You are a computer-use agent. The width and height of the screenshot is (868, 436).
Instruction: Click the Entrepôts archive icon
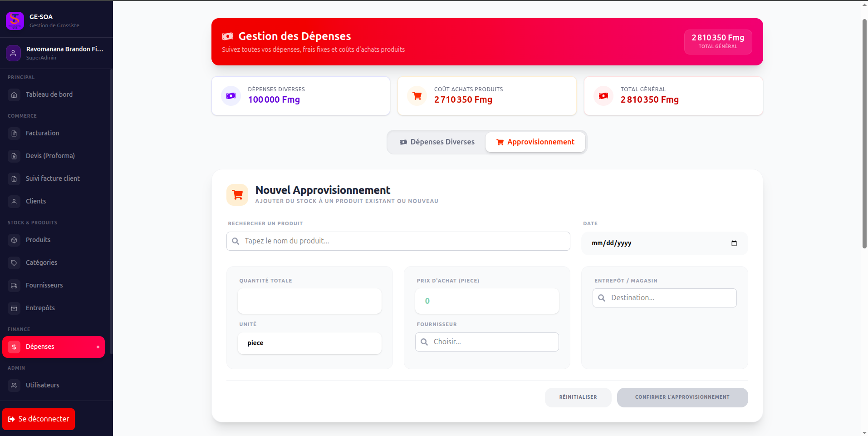pos(14,308)
